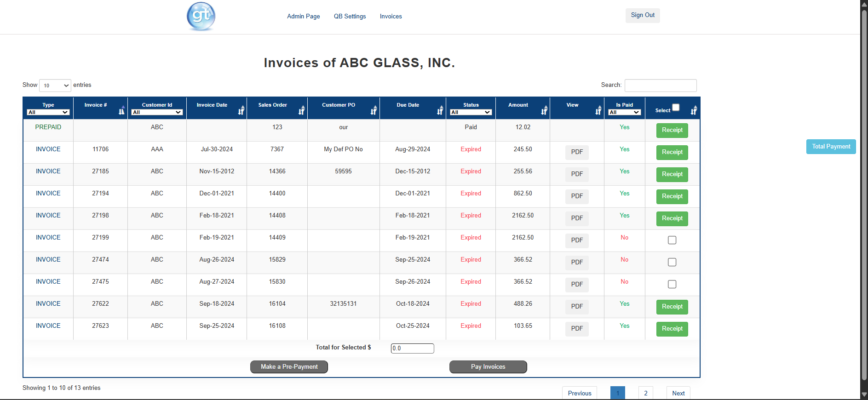Click the scrollbar down arrow
The width and height of the screenshot is (868, 400).
pos(864,394)
